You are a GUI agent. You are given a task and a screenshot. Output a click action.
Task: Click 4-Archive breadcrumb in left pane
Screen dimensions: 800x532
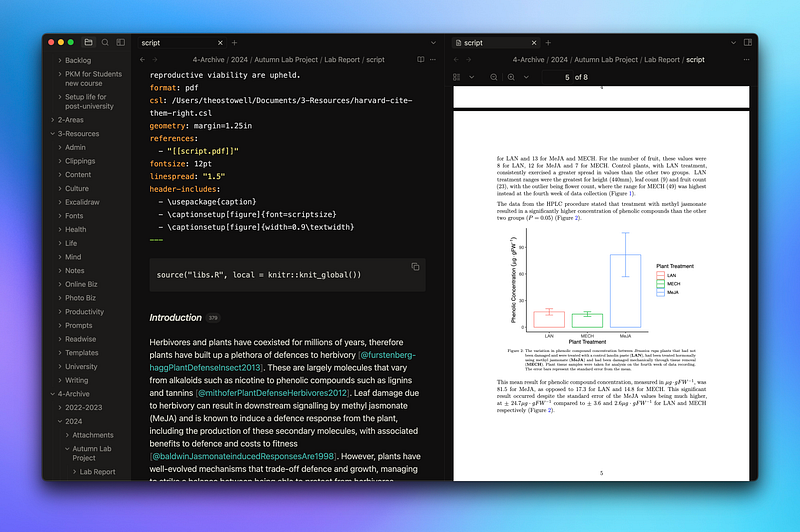[208, 60]
